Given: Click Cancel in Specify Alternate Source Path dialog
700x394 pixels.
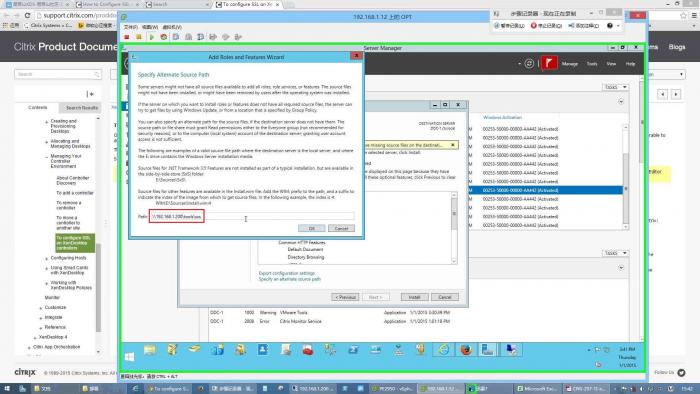Looking at the screenshot, I should (x=341, y=228).
